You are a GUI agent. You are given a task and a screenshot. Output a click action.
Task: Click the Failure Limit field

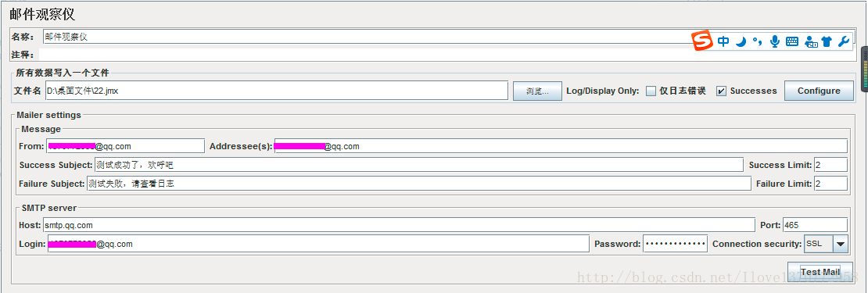tap(830, 184)
